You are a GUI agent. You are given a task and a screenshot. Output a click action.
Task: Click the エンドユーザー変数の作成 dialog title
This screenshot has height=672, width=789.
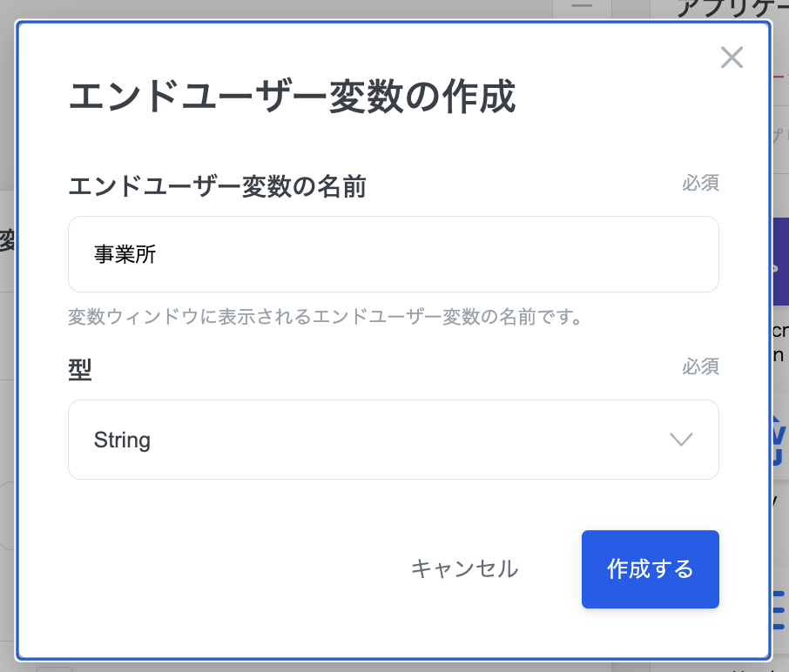click(x=292, y=97)
